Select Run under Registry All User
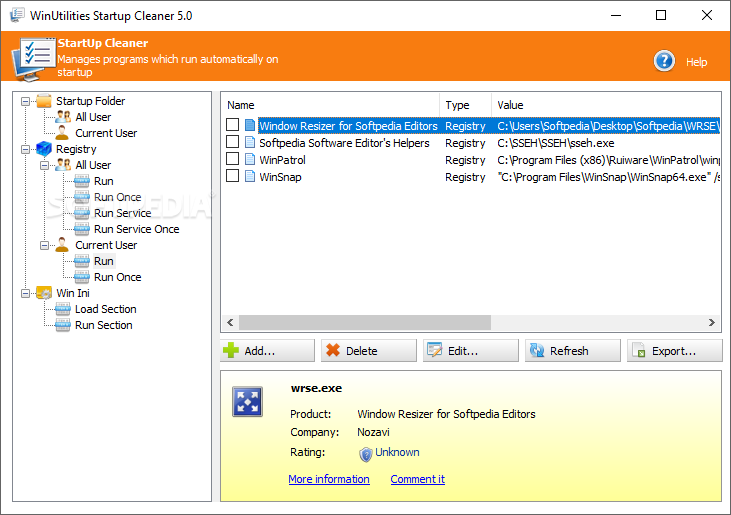Screen dimensions: 731x515 (103, 181)
